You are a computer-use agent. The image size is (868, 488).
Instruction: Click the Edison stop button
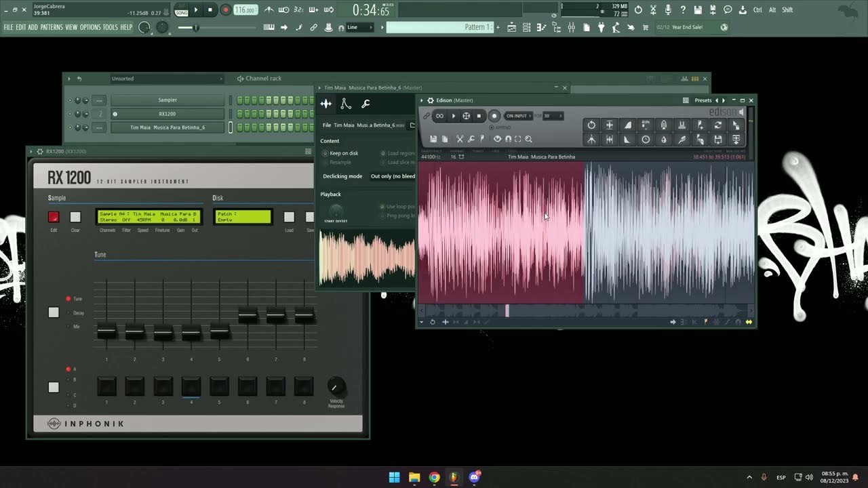coord(479,116)
